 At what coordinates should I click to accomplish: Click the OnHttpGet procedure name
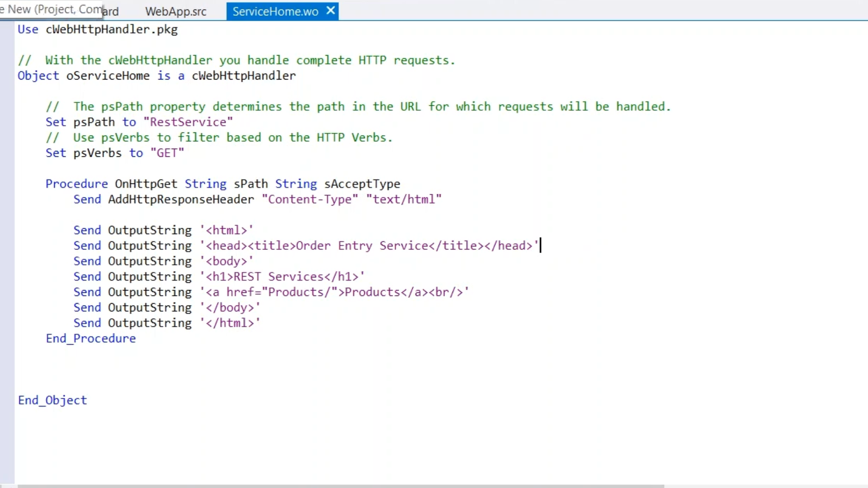click(x=146, y=184)
